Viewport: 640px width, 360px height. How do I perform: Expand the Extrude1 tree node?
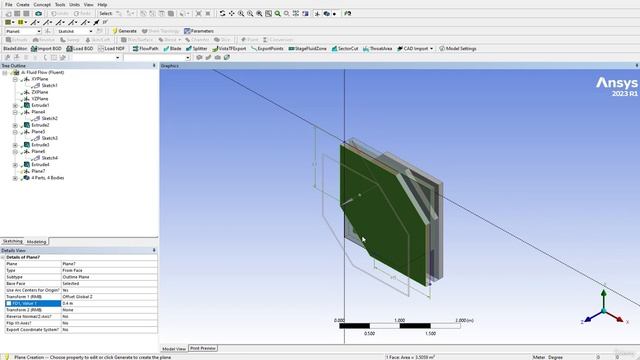[15, 105]
